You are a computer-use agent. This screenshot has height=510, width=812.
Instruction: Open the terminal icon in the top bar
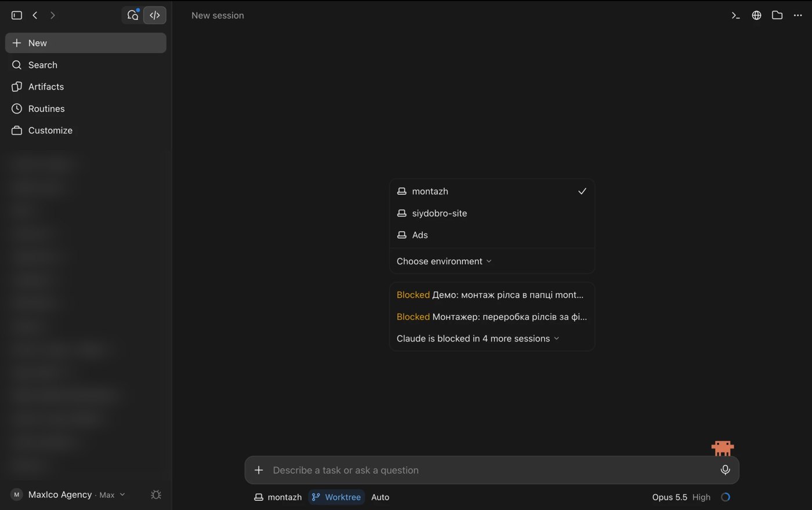pos(735,15)
